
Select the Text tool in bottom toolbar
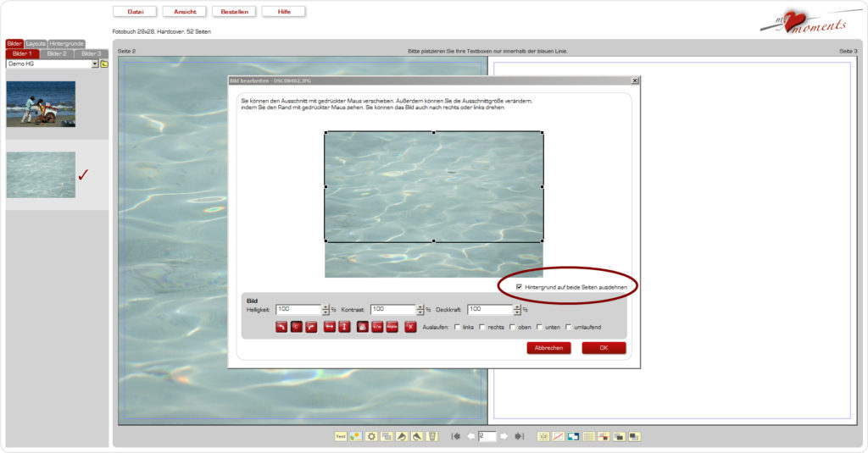click(x=341, y=436)
